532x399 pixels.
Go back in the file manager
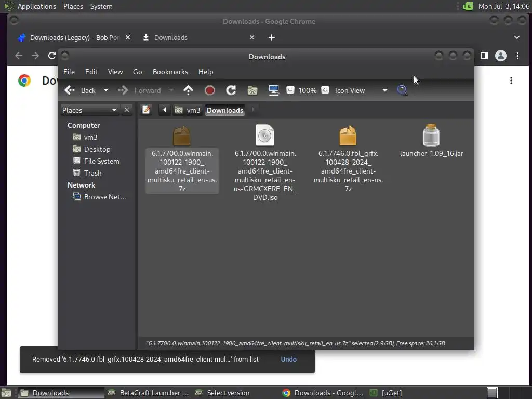(80, 90)
